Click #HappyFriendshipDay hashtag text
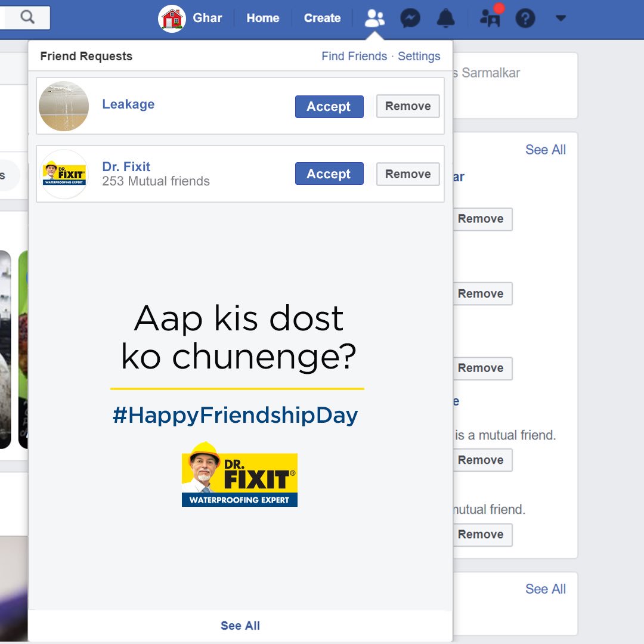 (236, 415)
